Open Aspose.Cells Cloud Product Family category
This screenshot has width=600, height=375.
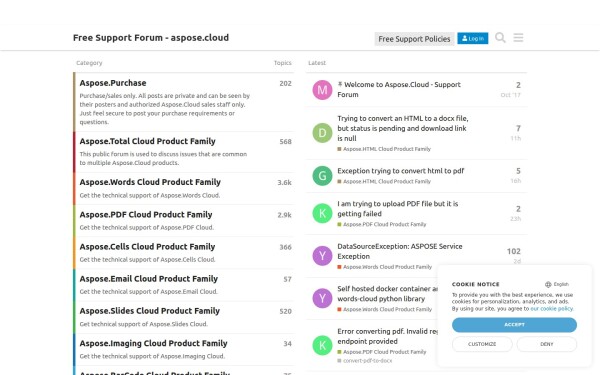(x=147, y=247)
